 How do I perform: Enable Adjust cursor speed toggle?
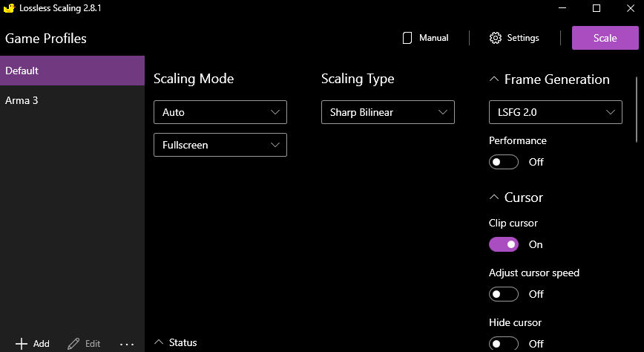504,294
